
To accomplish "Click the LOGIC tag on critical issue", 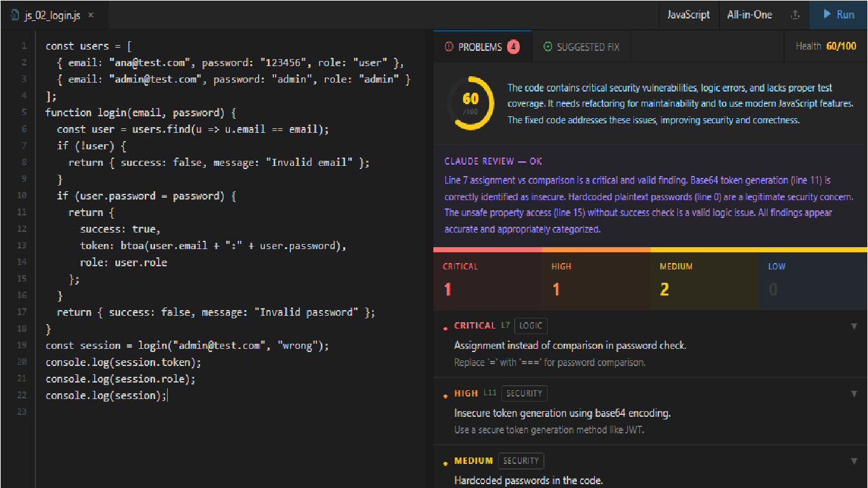I will tap(531, 326).
